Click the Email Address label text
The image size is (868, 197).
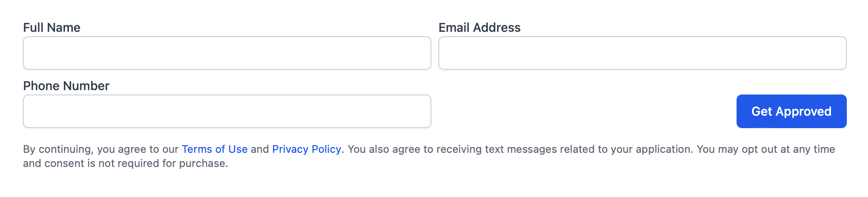[x=479, y=27]
